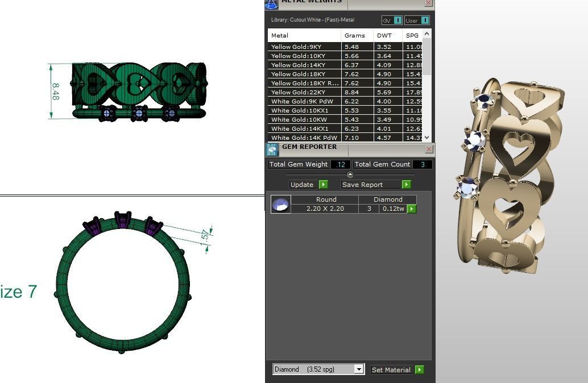Image resolution: width=588 pixels, height=383 pixels.
Task: Open the Diamond (3.52 spg) material dropdown
Action: [359, 369]
